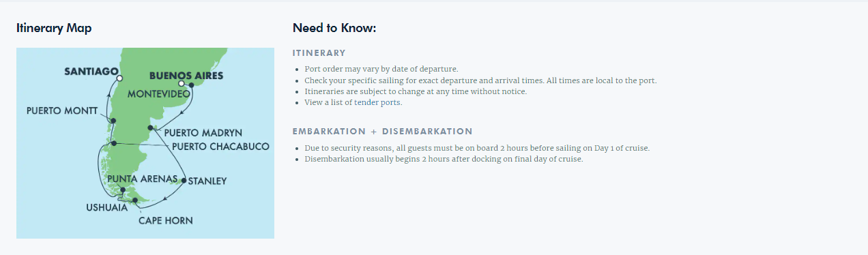Click the PUERTO MADRYN map label
This screenshot has height=255, width=868.
pos(203,132)
